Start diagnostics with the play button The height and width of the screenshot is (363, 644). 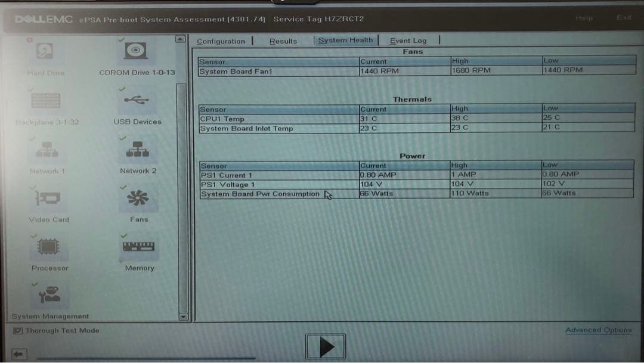click(x=325, y=346)
